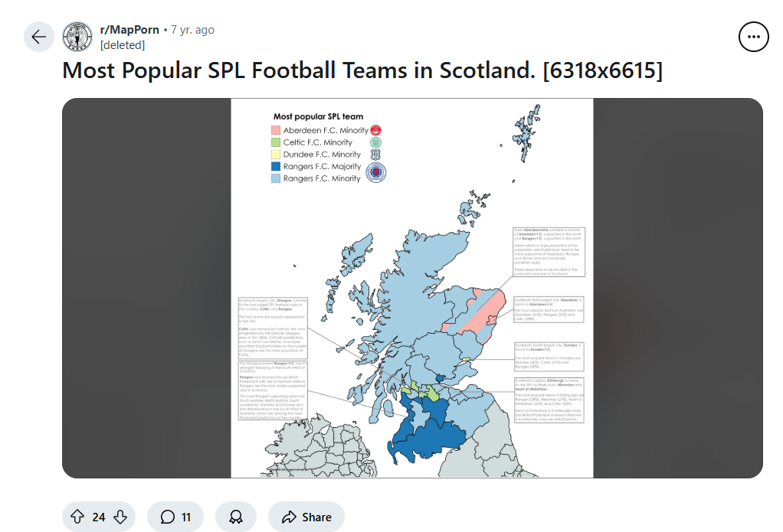Image resolution: width=783 pixels, height=532 pixels.
Task: Click the '7 yr. ago' timestamp
Action: [193, 30]
